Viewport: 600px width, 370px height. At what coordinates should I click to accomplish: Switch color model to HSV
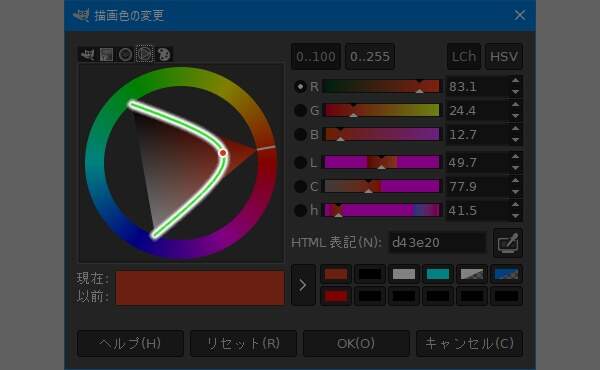504,57
